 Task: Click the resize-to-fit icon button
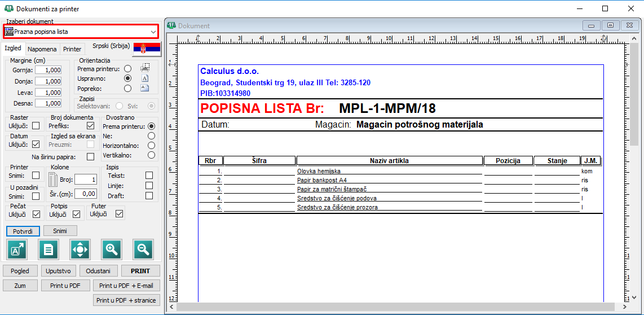(17, 249)
